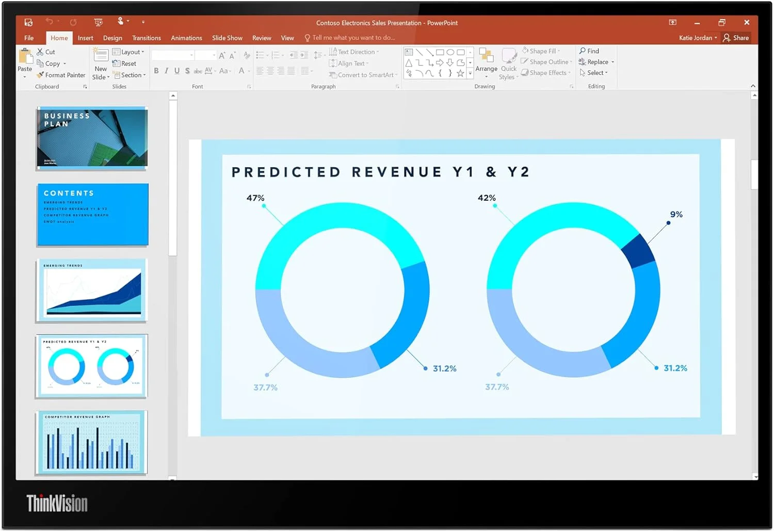Select the oval shape in gallery

click(x=450, y=52)
